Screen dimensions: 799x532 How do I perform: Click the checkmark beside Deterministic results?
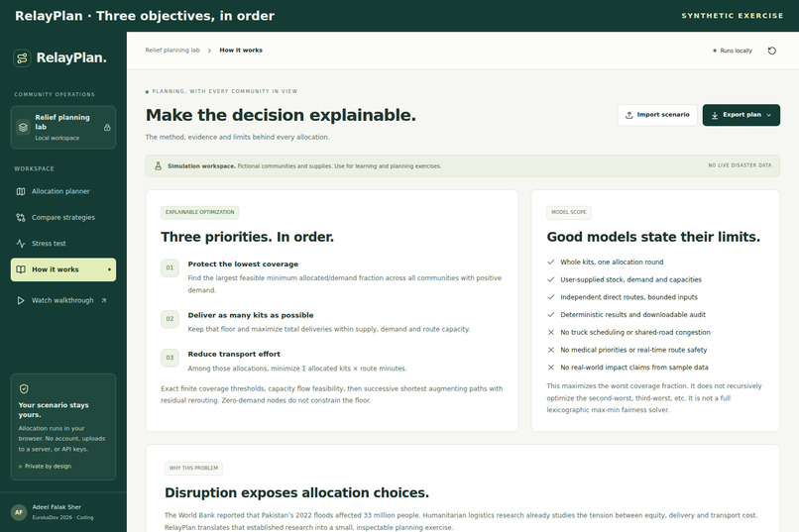(551, 315)
